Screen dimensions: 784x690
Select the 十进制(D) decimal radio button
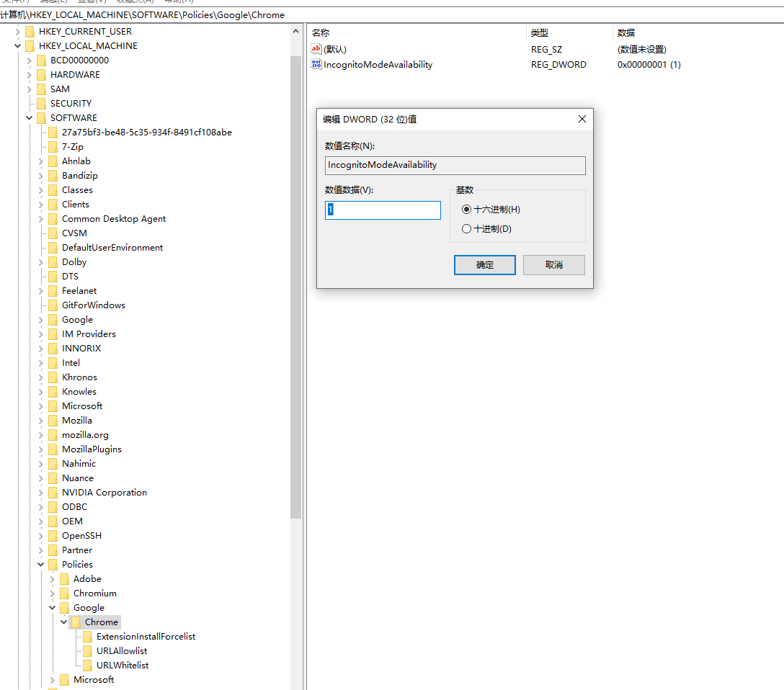pyautogui.click(x=466, y=229)
